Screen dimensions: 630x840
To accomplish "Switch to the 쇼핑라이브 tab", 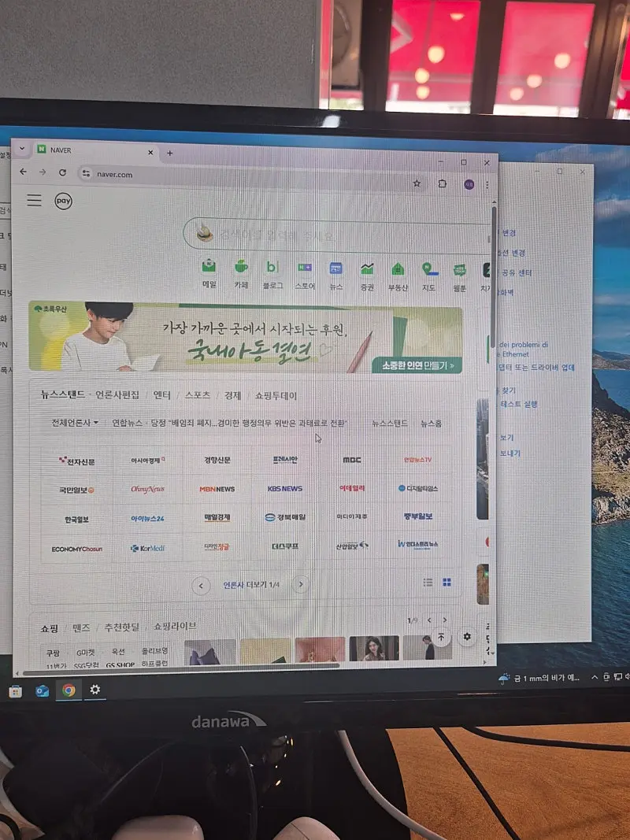I will point(176,626).
